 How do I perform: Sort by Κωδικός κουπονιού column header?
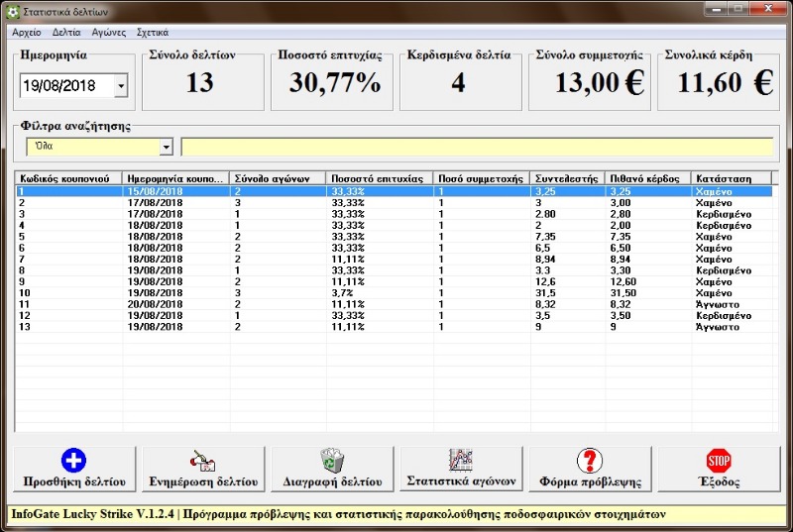(x=68, y=178)
